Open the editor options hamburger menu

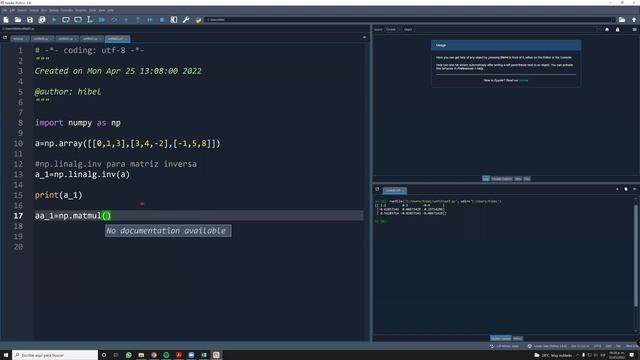[364, 37]
